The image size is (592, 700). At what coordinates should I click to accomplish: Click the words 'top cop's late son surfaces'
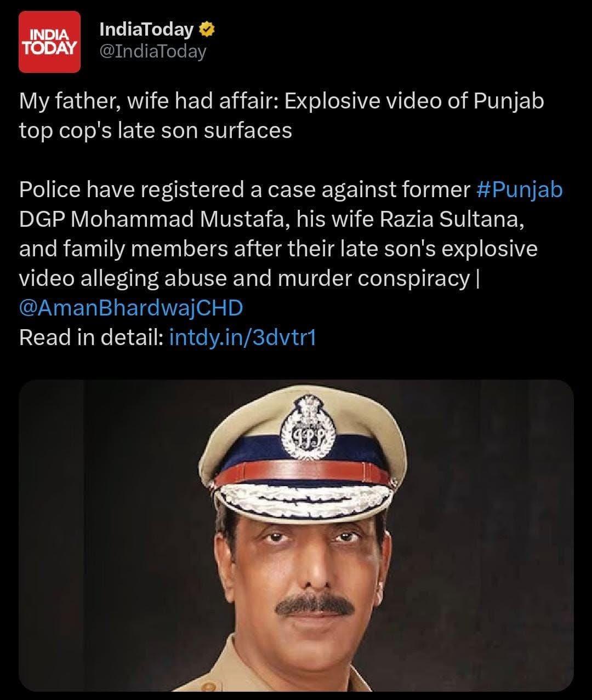coord(155,131)
